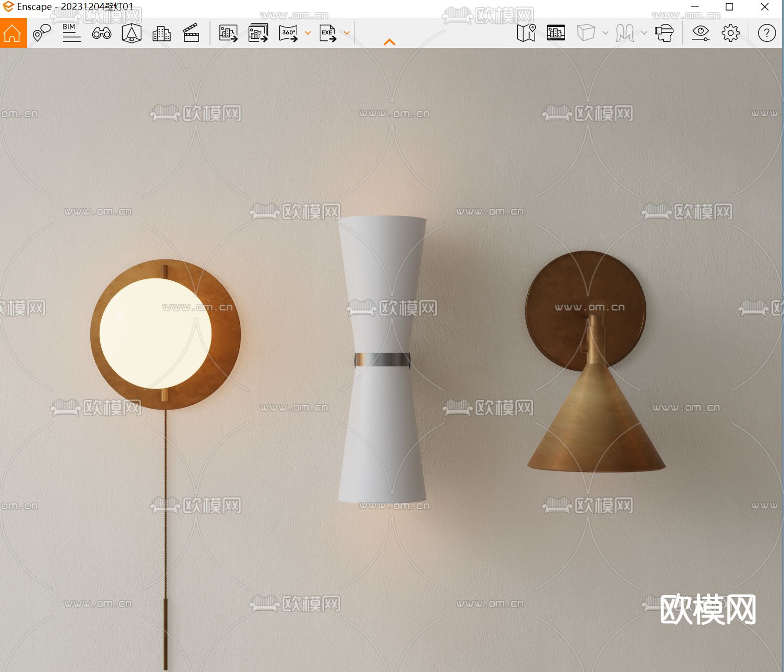
Task: Select the cube view mode icon
Action: click(x=586, y=33)
